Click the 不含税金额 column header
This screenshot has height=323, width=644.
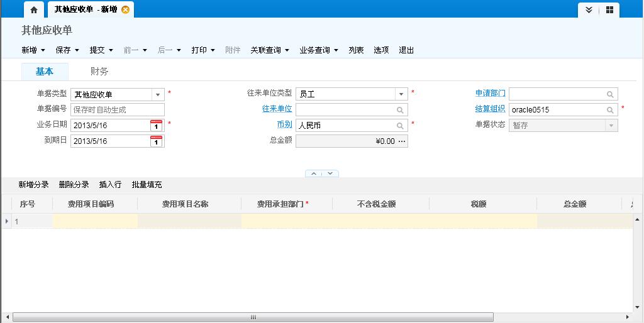tap(380, 204)
